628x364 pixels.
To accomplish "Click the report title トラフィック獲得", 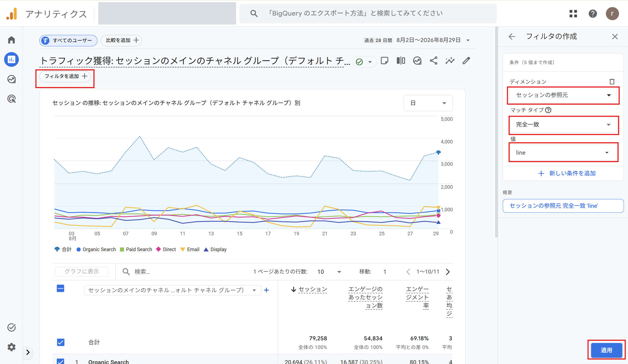I will 195,61.
